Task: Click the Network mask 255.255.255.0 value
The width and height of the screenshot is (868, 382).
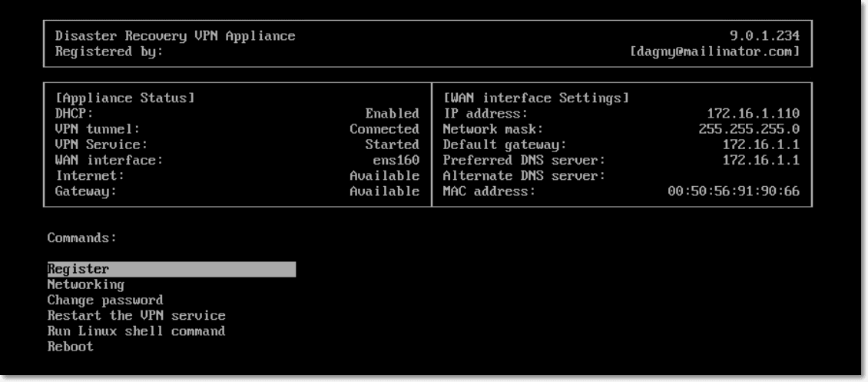Action: point(749,129)
